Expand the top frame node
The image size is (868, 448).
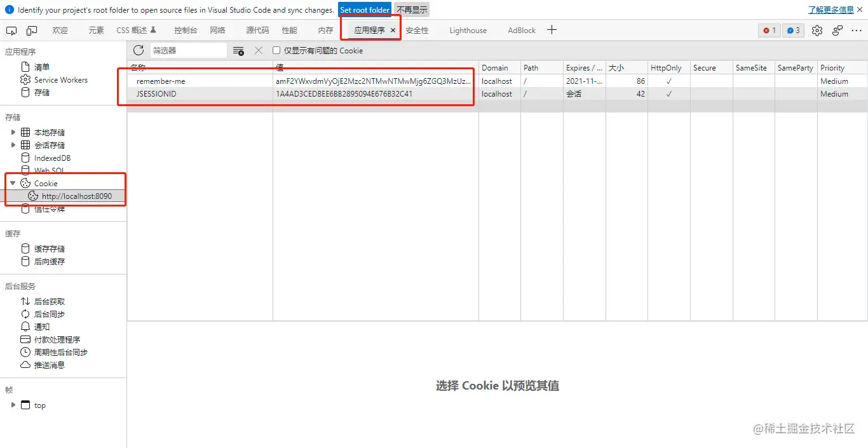pos(13,405)
